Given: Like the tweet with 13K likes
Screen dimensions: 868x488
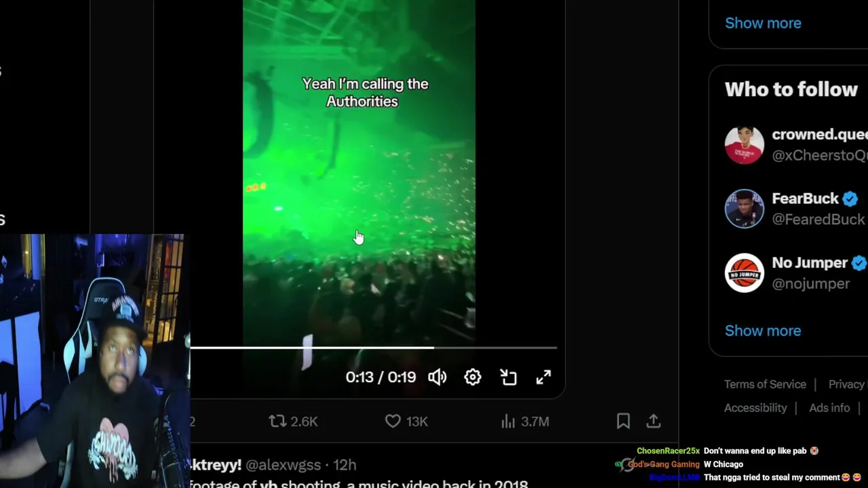Looking at the screenshot, I should pos(406,422).
